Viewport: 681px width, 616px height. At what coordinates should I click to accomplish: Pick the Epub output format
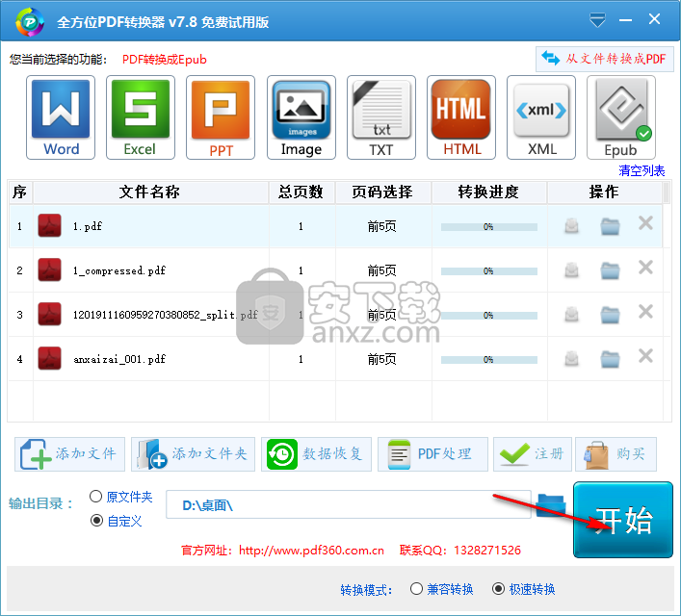click(x=621, y=117)
